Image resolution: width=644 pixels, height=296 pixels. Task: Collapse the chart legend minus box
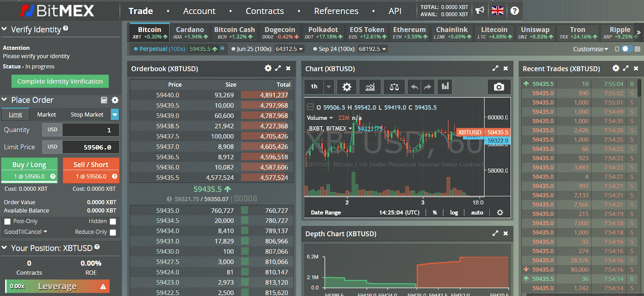(x=310, y=107)
